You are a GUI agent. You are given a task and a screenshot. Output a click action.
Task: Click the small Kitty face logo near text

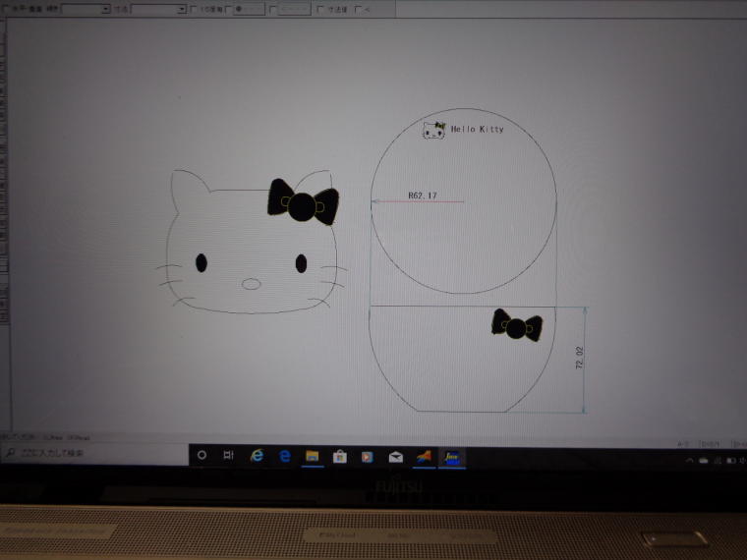[434, 130]
